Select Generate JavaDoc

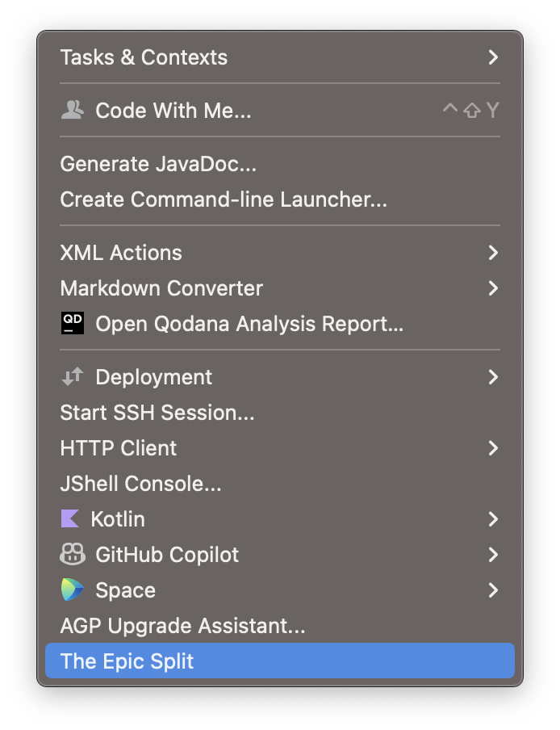(x=157, y=164)
